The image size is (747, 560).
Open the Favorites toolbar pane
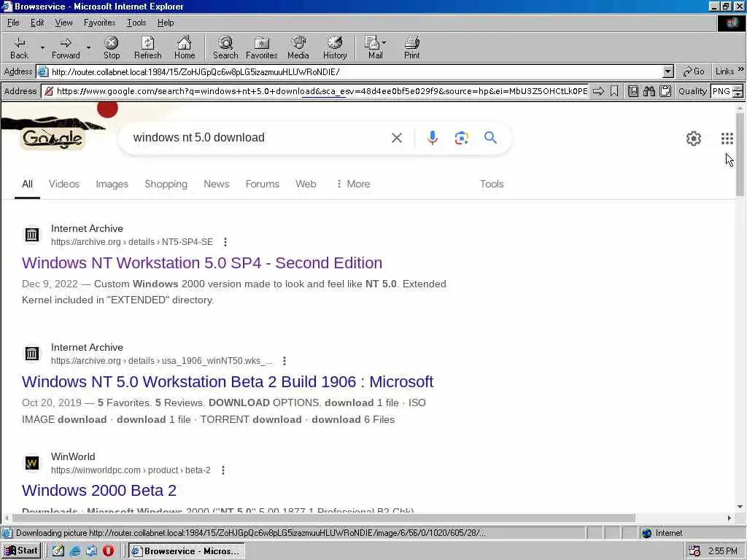[x=262, y=47]
